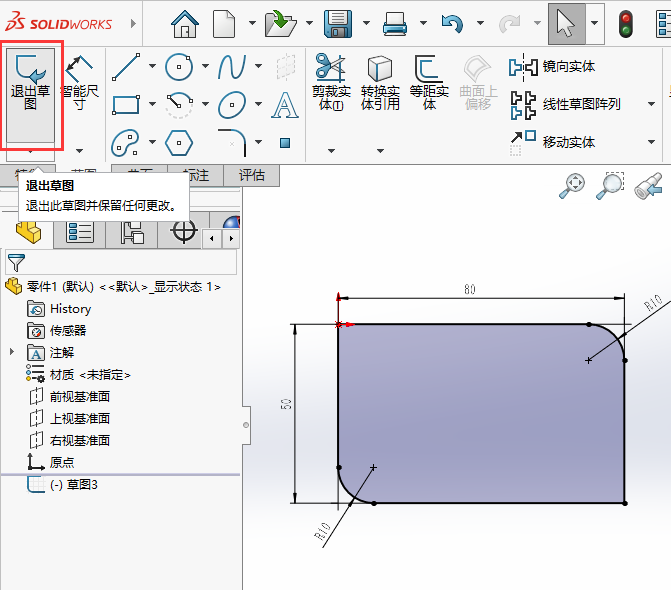Image resolution: width=671 pixels, height=590 pixels.
Task: Select the Polygon sketch tool
Action: point(179,142)
